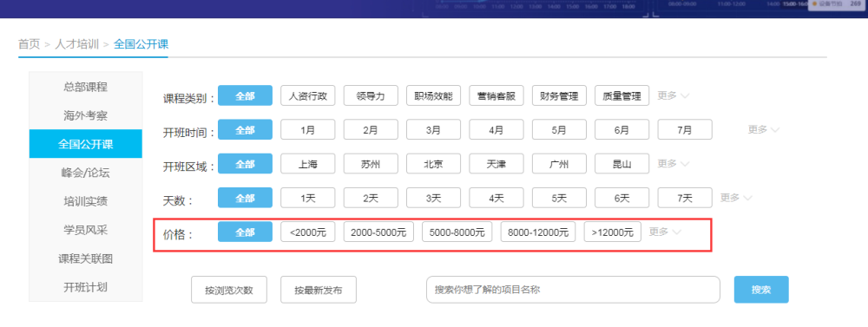Click the 首页 breadcrumb link
Screen dimensions: 868x327
pos(29,44)
